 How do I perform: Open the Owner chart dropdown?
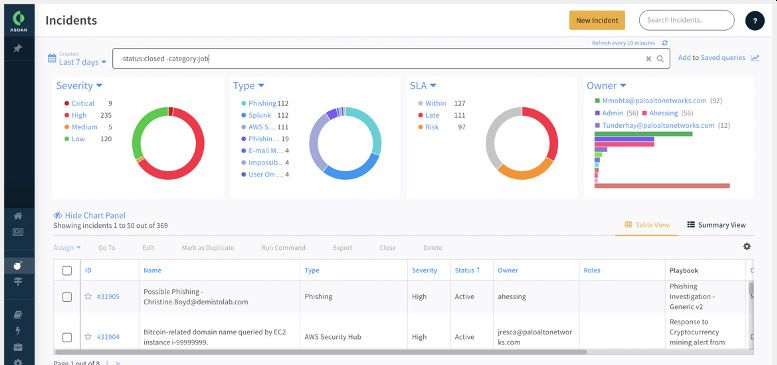point(607,86)
